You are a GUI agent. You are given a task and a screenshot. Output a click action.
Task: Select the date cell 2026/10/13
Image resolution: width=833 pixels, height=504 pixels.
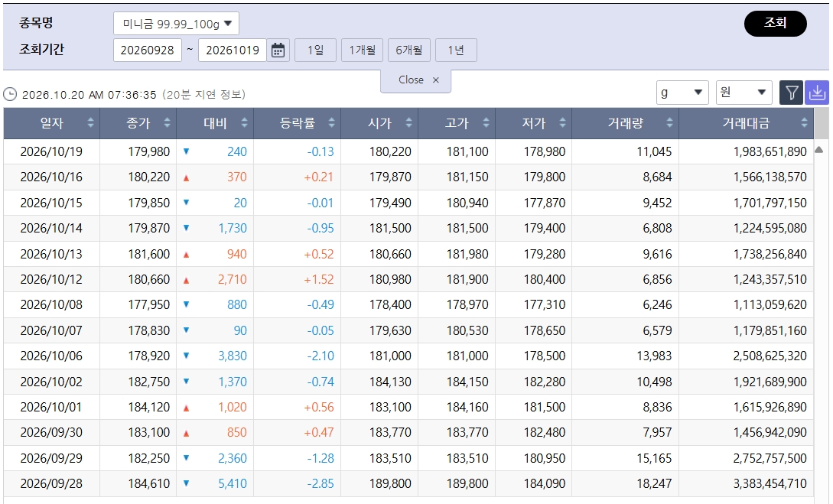tap(51, 255)
